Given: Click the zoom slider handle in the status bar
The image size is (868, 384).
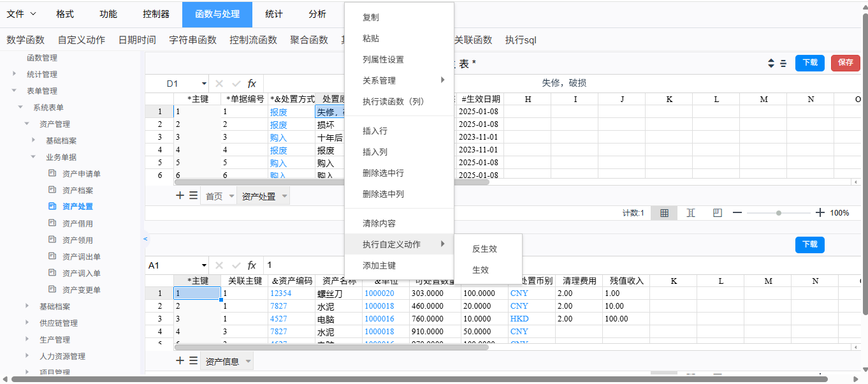Looking at the screenshot, I should coord(779,213).
